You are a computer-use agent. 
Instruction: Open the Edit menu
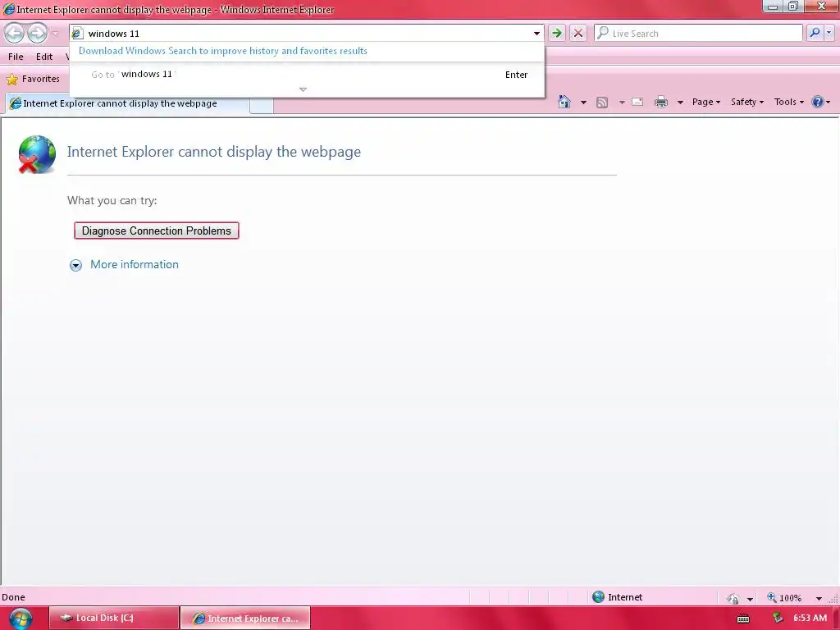tap(44, 57)
